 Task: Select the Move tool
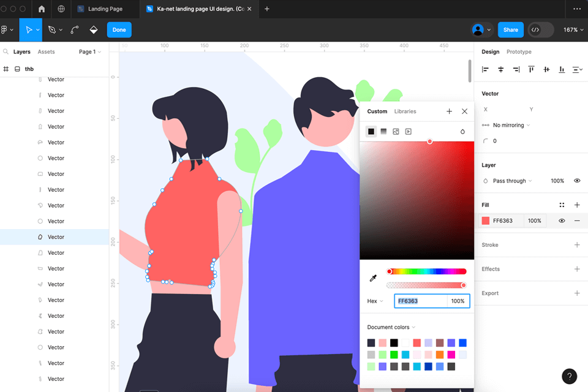29,29
